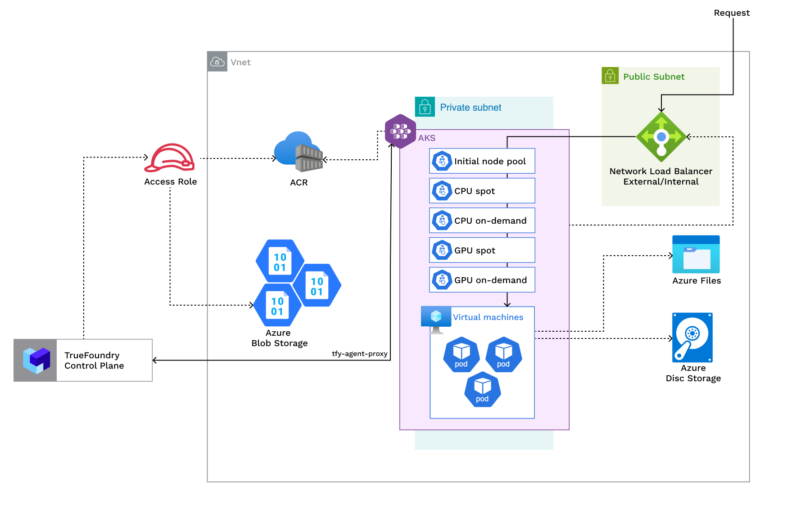801x532 pixels.
Task: Click the GPU on-demand text
Action: pos(490,280)
